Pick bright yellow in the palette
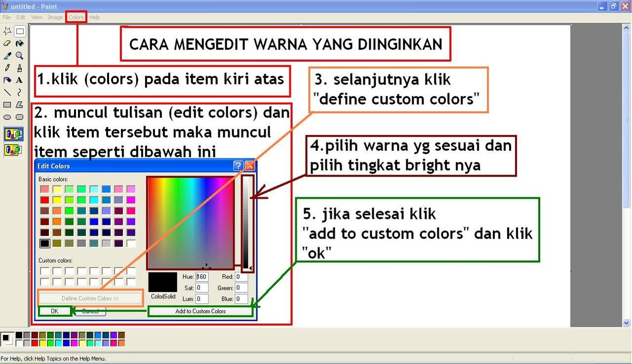Screen dimensions: 632x364 [x=42, y=343]
